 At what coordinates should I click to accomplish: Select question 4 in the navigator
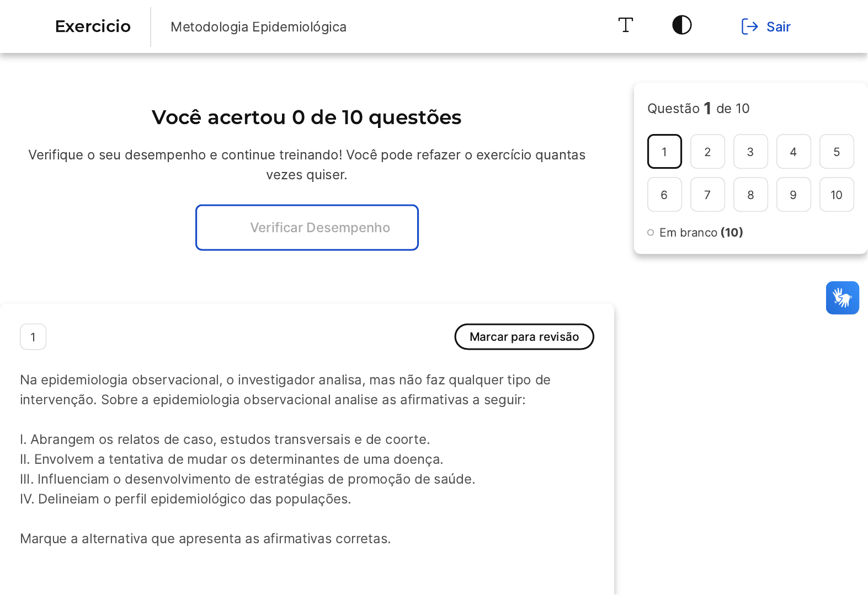tap(794, 152)
